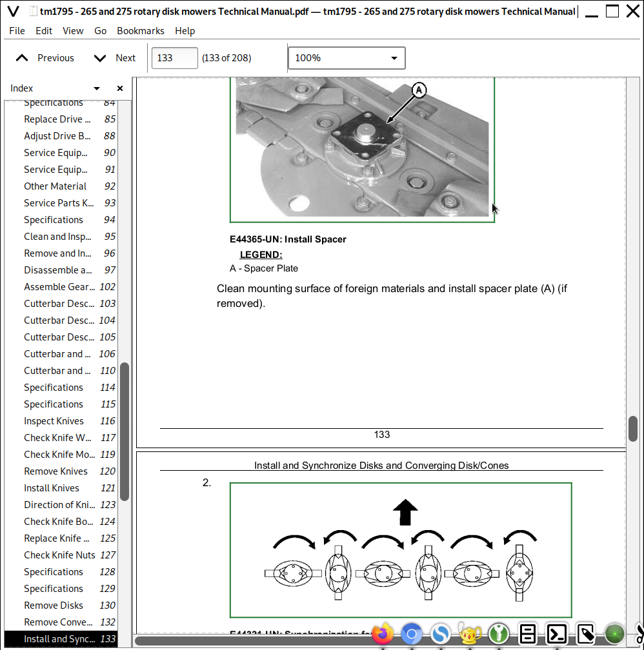
Task: Launch Firefox from the dock
Action: pyautogui.click(x=383, y=633)
